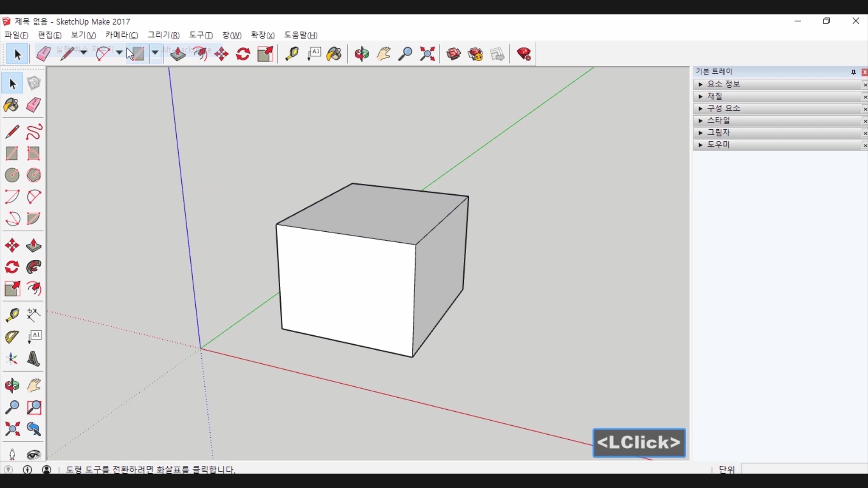
Task: Choose the Freehand drawing tool
Action: 34,132
